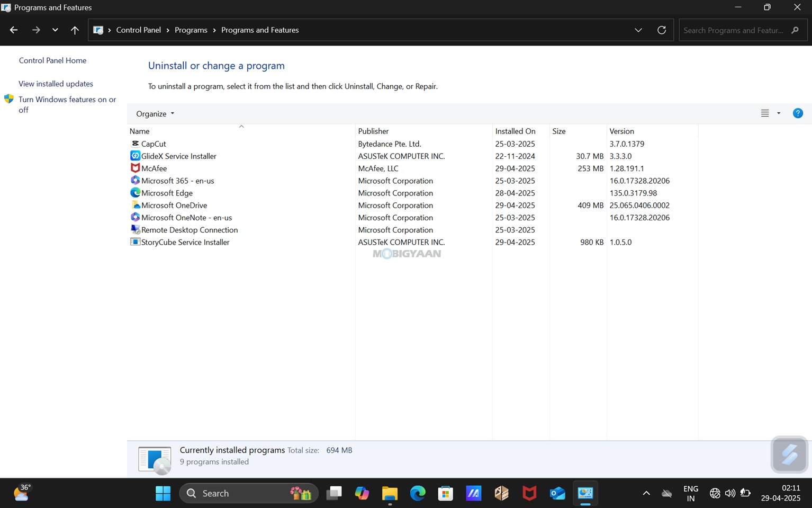The image size is (812, 508).
Task: Open help with the question mark icon
Action: coord(798,113)
